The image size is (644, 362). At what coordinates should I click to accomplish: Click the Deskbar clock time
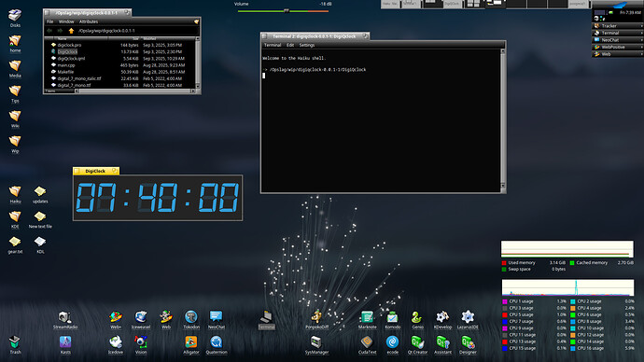click(x=630, y=13)
